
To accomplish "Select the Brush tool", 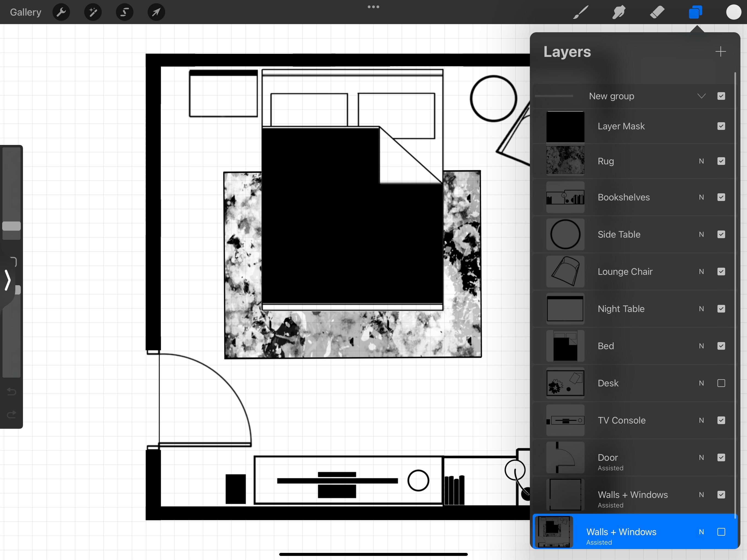I will pyautogui.click(x=580, y=12).
